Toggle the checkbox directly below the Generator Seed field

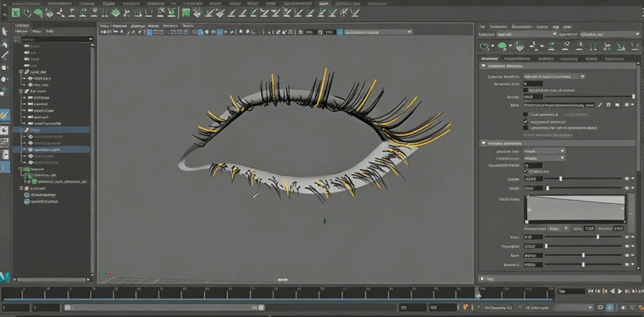point(525,90)
